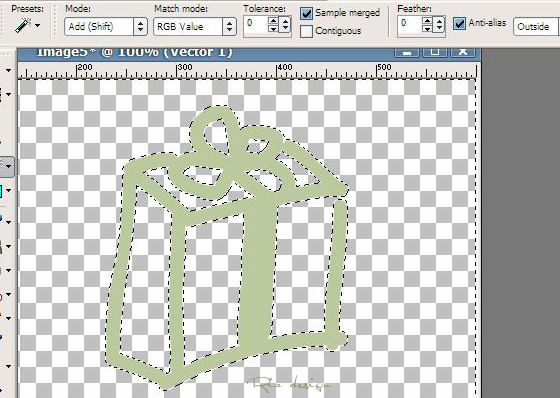Screen dimensions: 560x398
Task: Click the Feather value field
Action: pyautogui.click(x=409, y=24)
